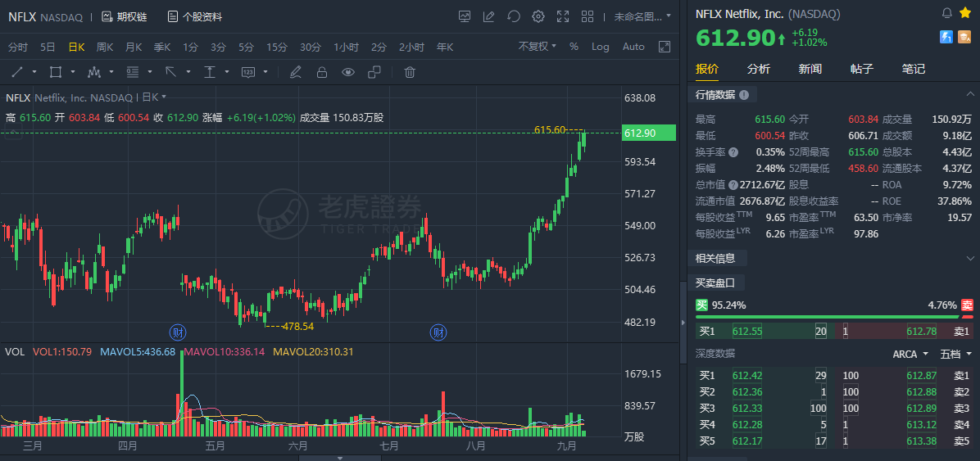Toggle percent scale %
This screenshot has height=461, width=980.
click(574, 47)
